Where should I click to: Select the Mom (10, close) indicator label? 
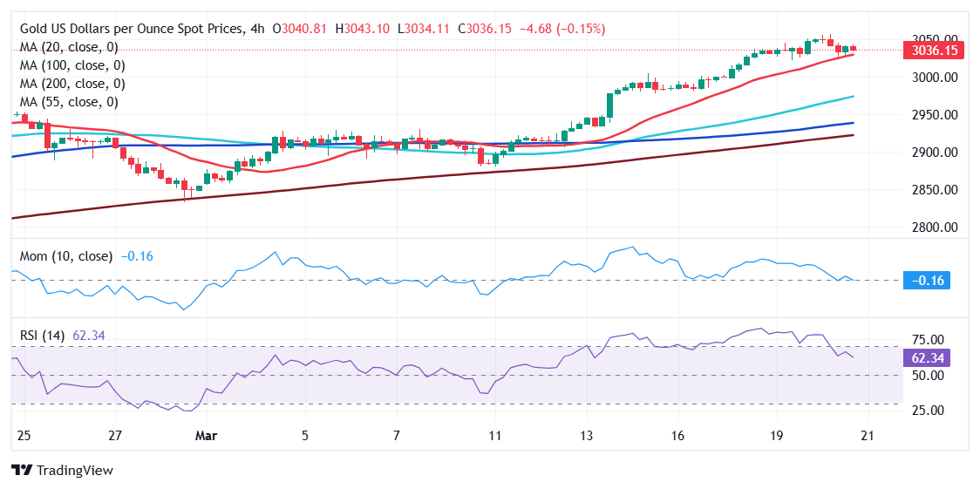[x=65, y=256]
